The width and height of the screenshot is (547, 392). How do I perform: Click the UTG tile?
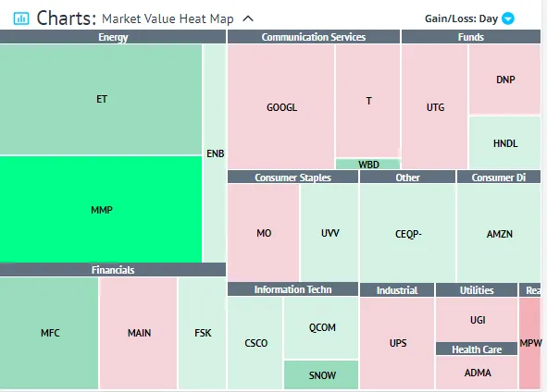(435, 106)
